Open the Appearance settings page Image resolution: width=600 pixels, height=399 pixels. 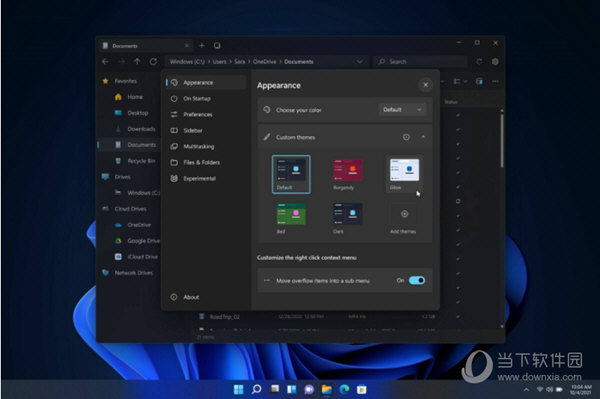point(206,83)
